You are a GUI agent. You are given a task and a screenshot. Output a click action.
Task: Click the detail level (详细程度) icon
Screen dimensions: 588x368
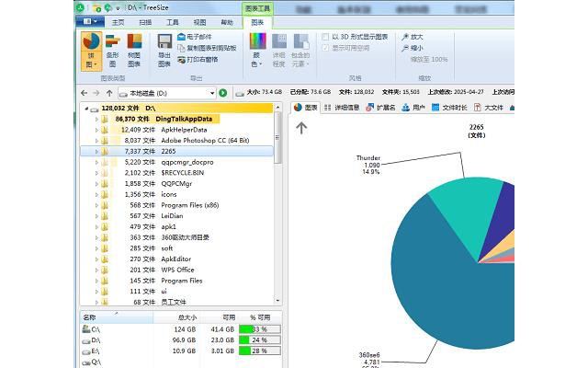(279, 51)
